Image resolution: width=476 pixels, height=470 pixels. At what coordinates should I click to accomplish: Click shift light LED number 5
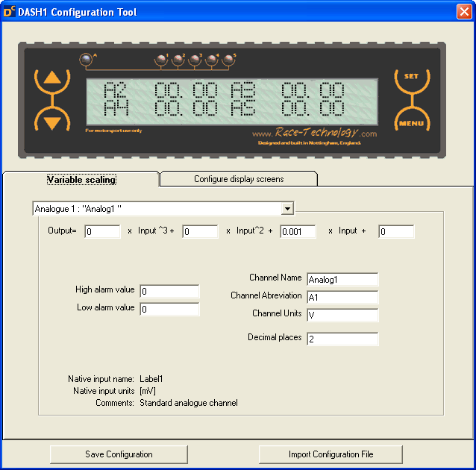[228, 60]
